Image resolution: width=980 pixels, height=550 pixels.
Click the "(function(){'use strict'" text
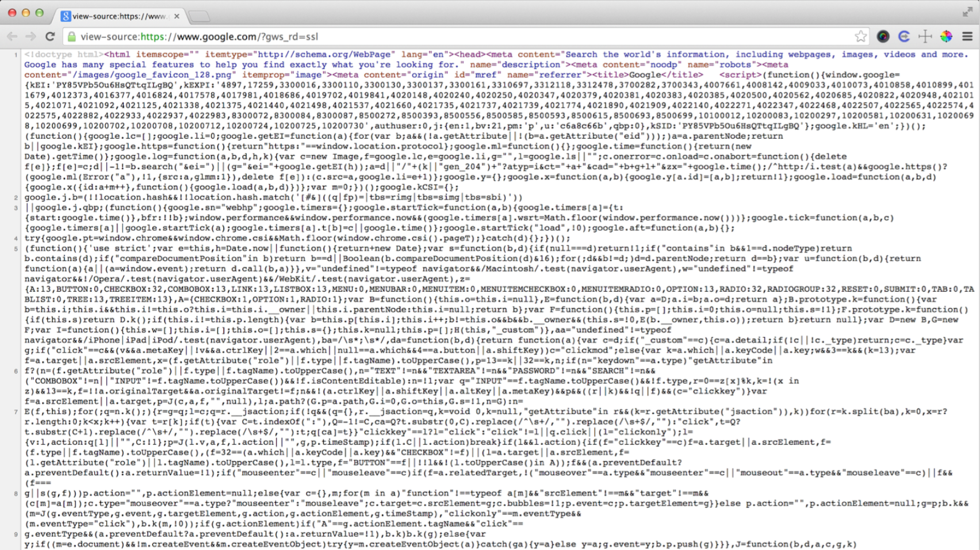(x=89, y=249)
